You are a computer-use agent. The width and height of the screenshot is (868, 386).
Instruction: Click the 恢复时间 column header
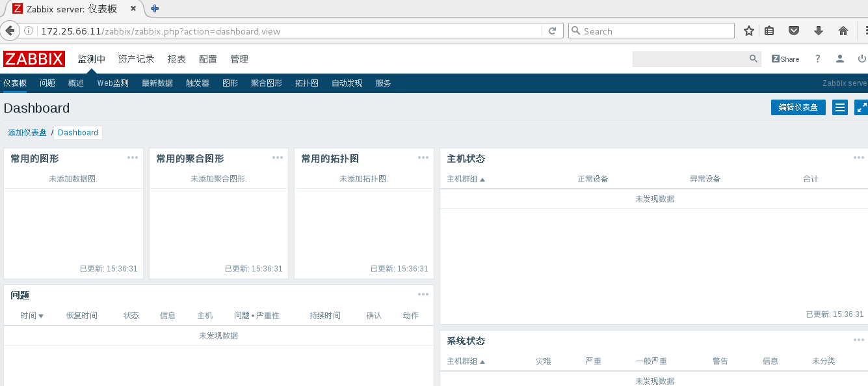[82, 316]
